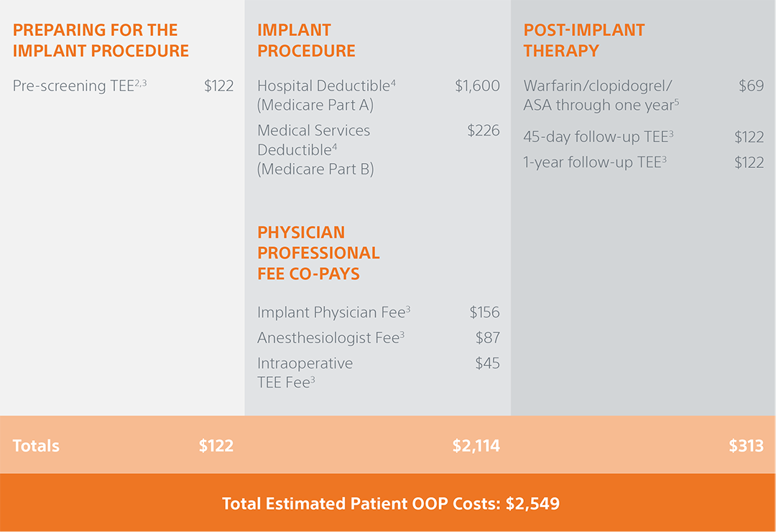This screenshot has height=532, width=776.
Task: Click the Preparing for the Implant Procedure heading
Action: click(101, 40)
